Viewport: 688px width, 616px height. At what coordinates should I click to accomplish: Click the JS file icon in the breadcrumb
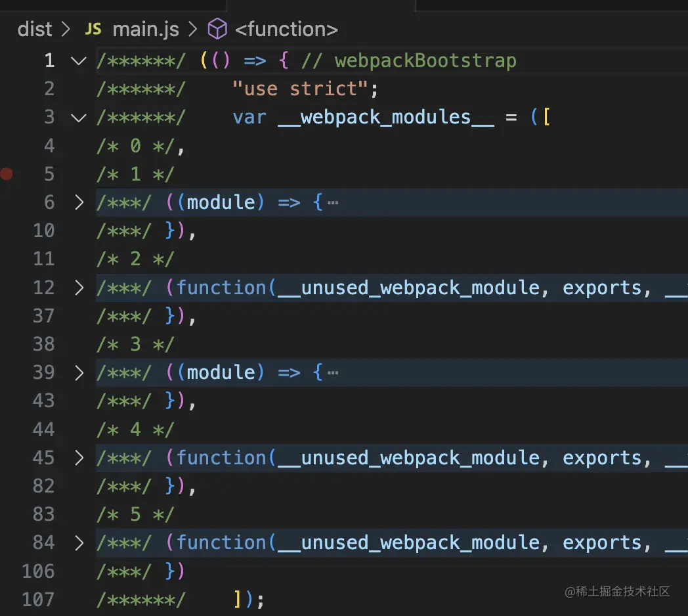point(93,30)
